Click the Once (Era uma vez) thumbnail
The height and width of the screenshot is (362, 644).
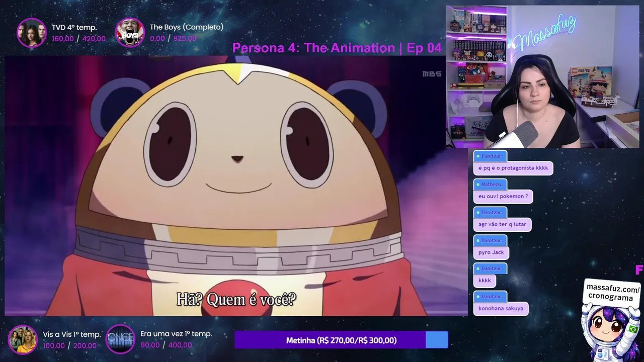click(120, 339)
